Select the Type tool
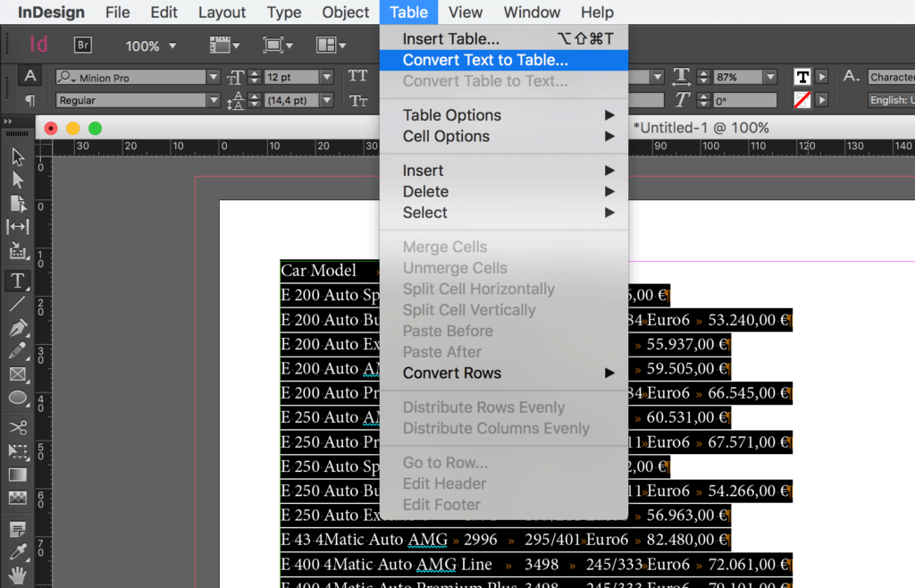This screenshot has width=915, height=588. 18,281
